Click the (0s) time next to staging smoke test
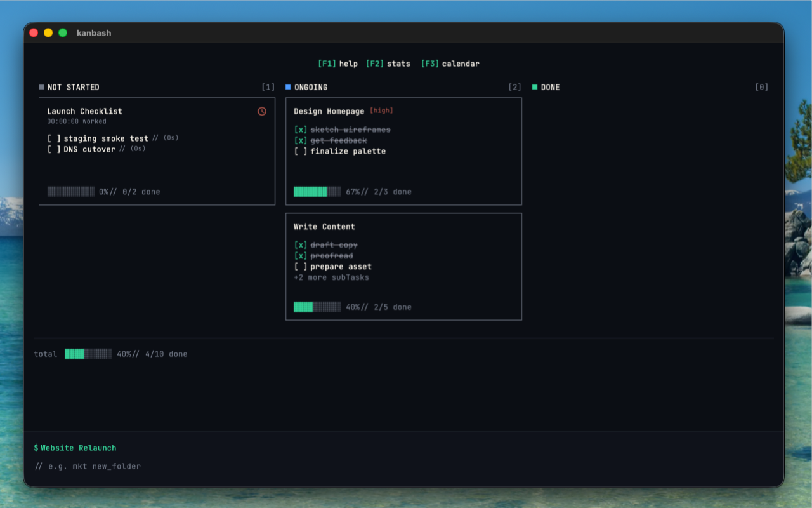Image resolution: width=812 pixels, height=508 pixels. 171,138
